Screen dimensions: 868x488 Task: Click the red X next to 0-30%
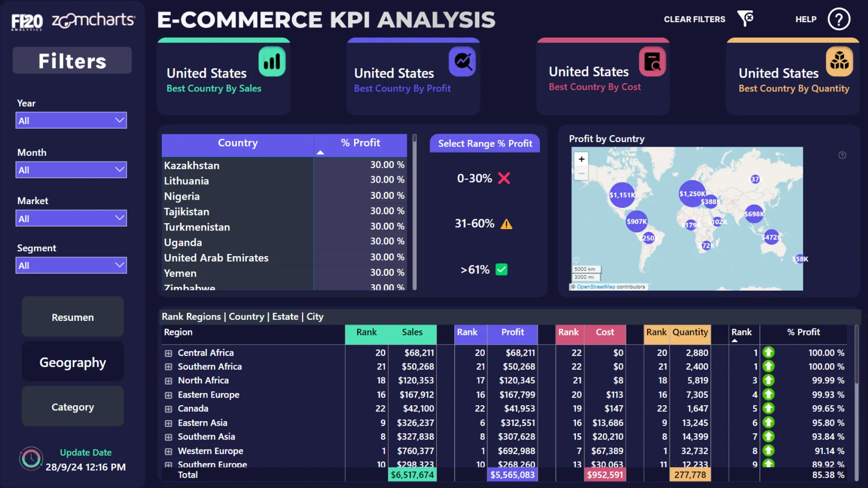(x=504, y=178)
